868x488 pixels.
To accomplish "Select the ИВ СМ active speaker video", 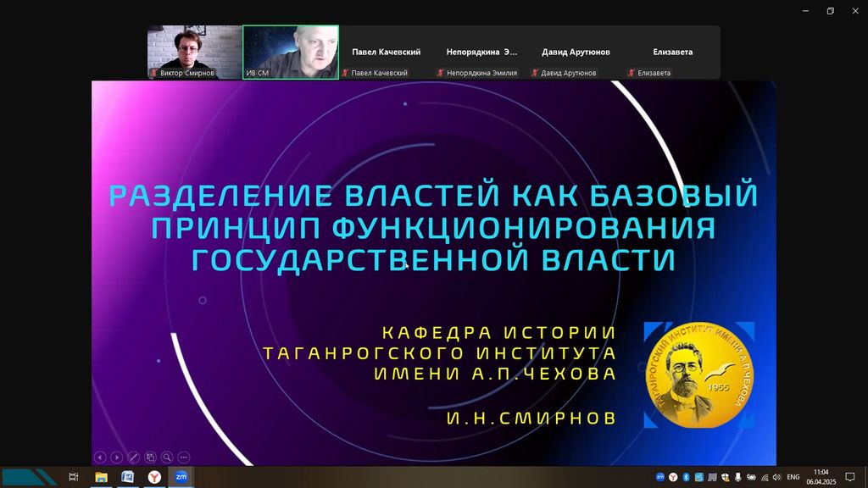I will click(x=291, y=52).
